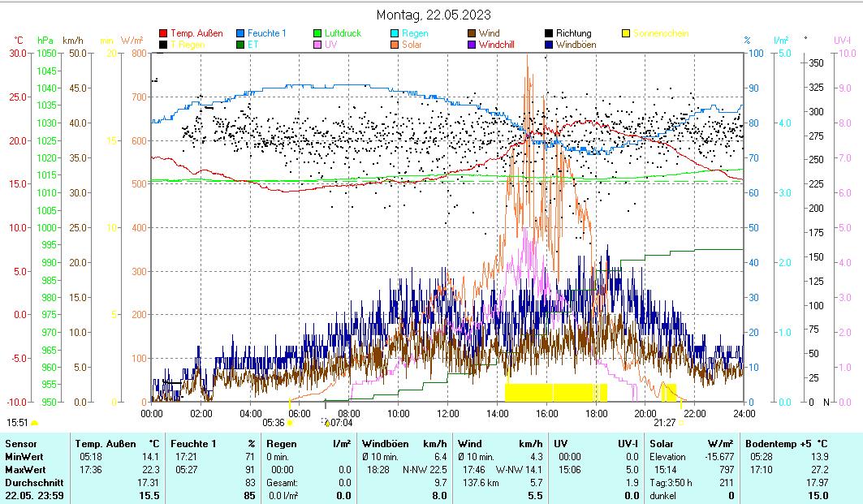This screenshot has width=863, height=504.
Task: Click the green Luftdruck legend square
Action: (317, 34)
